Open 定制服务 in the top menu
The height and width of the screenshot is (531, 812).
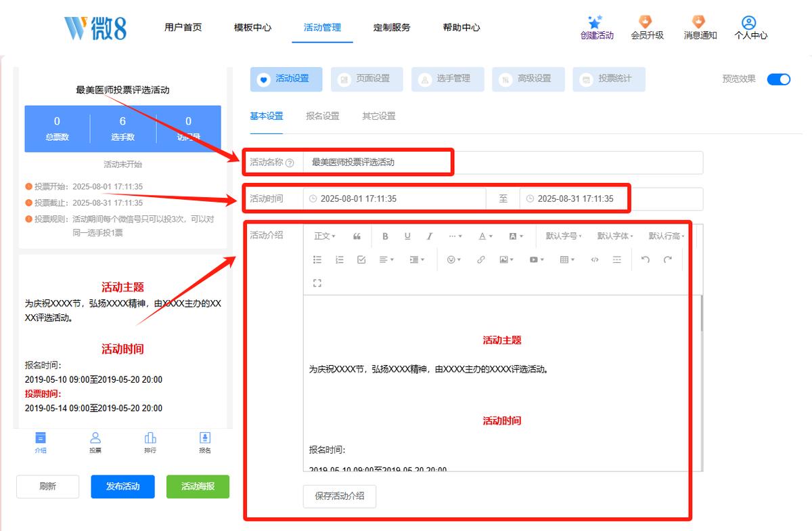click(392, 28)
